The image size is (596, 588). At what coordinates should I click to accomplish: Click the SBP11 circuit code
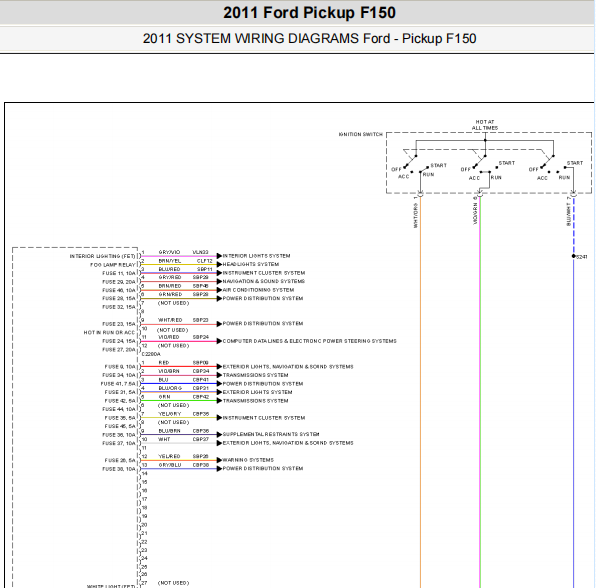[x=204, y=269]
